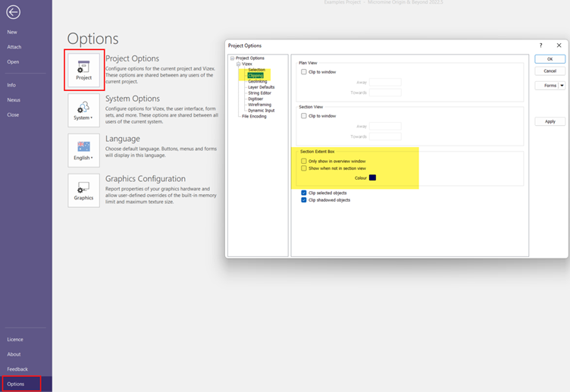This screenshot has height=392, width=570.
Task: Click the Plan View Away input field
Action: pos(385,83)
